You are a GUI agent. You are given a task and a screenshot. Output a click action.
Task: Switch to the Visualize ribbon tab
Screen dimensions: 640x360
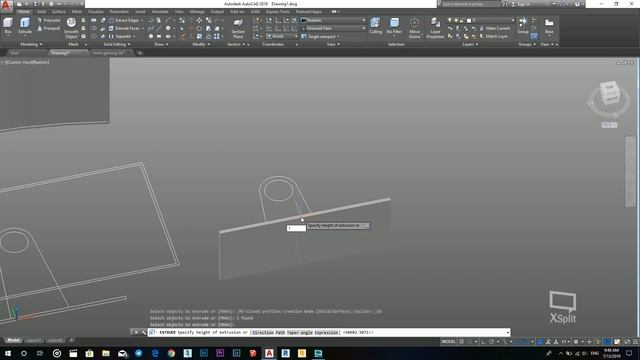[x=96, y=12]
